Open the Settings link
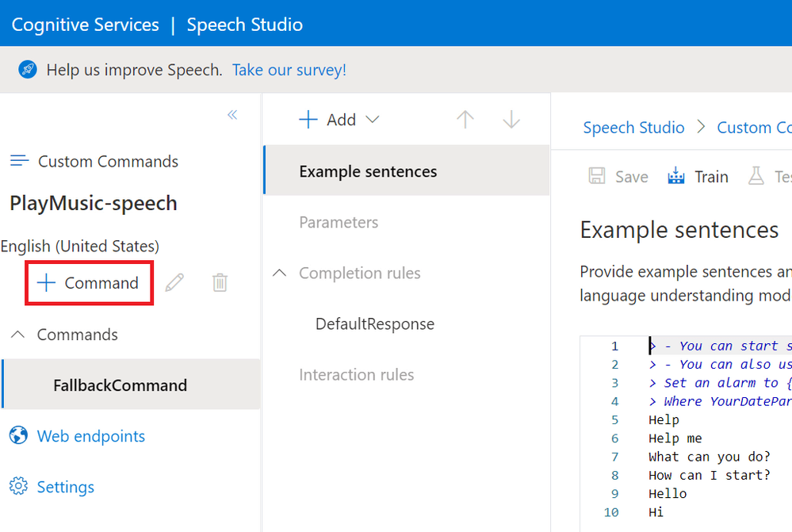This screenshot has height=532, width=792. tap(66, 487)
